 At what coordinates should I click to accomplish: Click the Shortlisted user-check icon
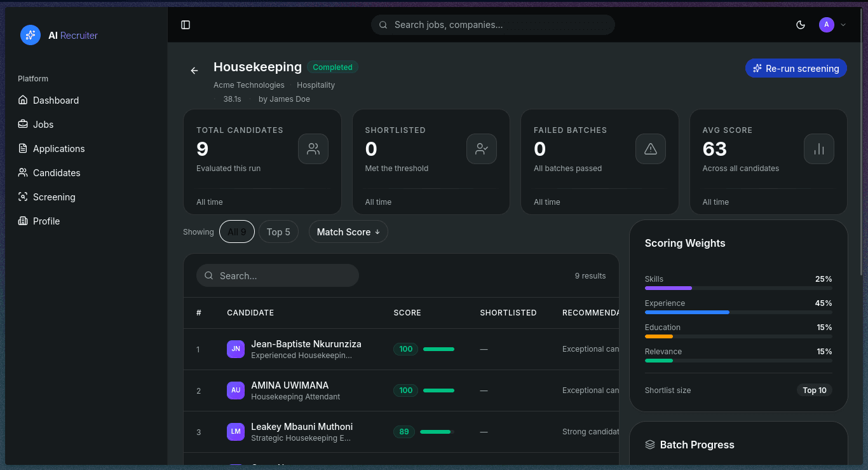[482, 149]
